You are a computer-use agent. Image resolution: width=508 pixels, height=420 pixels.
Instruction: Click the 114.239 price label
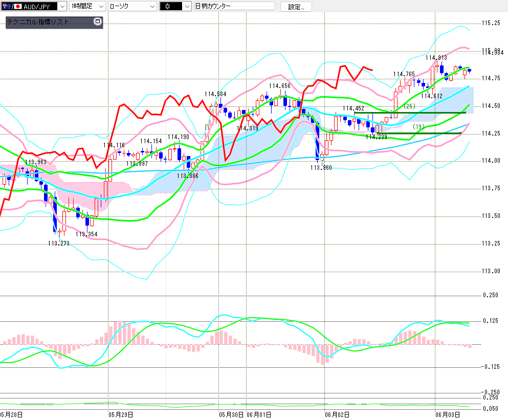377,137
